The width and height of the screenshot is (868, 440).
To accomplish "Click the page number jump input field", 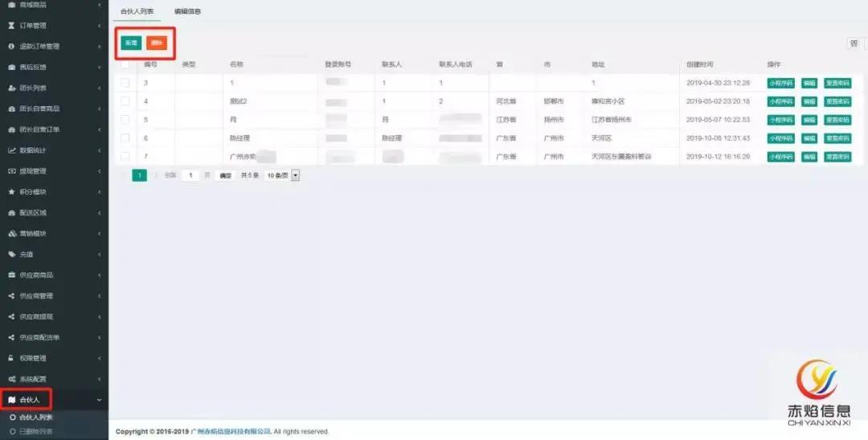I will click(x=190, y=175).
